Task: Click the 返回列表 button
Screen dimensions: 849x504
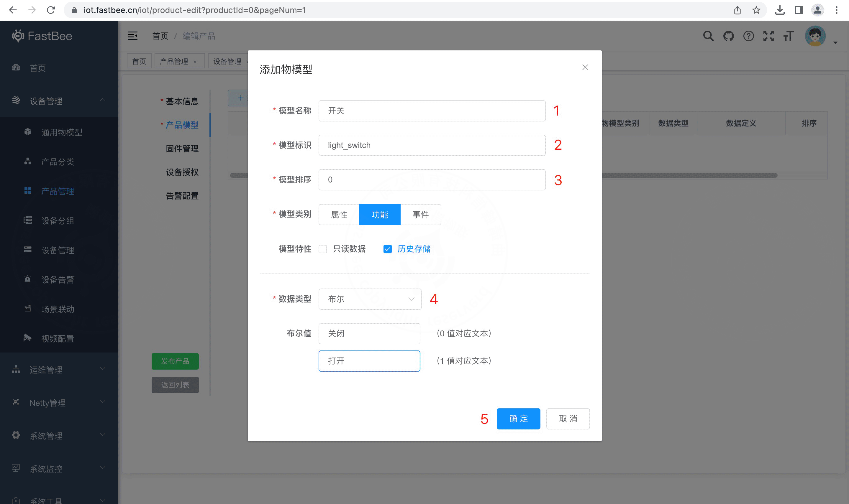Action: 175,384
